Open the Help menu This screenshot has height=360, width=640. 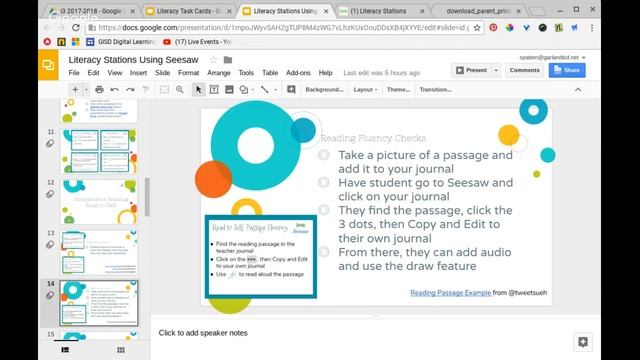325,73
